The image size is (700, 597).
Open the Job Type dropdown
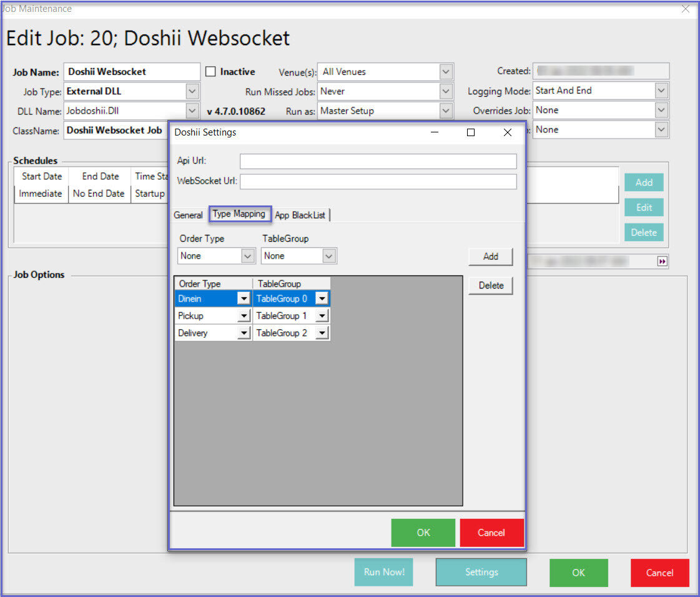pyautogui.click(x=192, y=92)
